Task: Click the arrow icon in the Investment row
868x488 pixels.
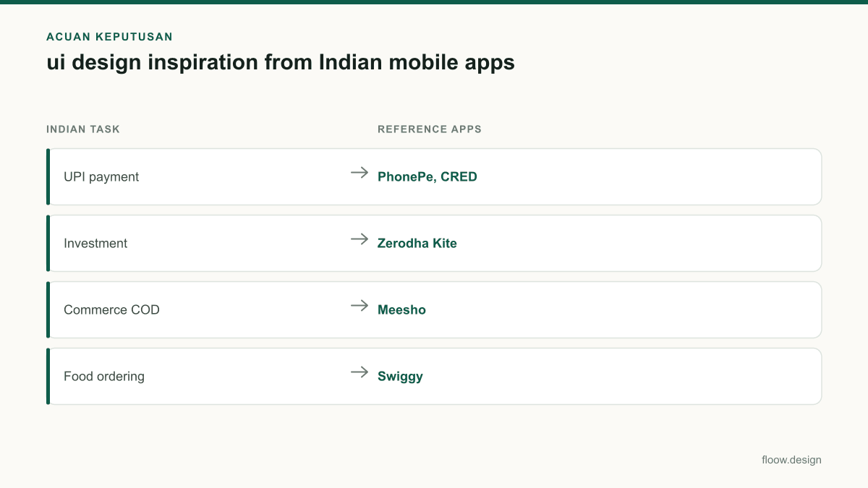Action: [x=359, y=239]
